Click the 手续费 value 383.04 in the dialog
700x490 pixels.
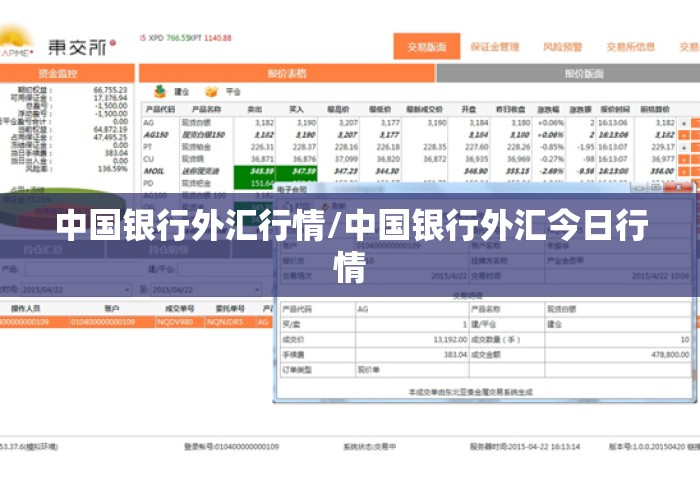[x=455, y=355]
